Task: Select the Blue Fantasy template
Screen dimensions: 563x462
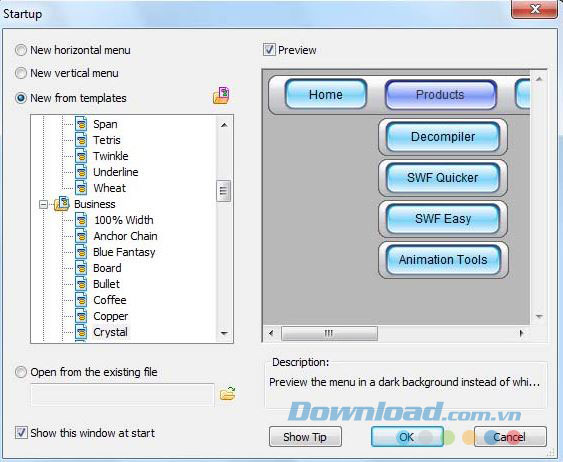Action: point(124,252)
